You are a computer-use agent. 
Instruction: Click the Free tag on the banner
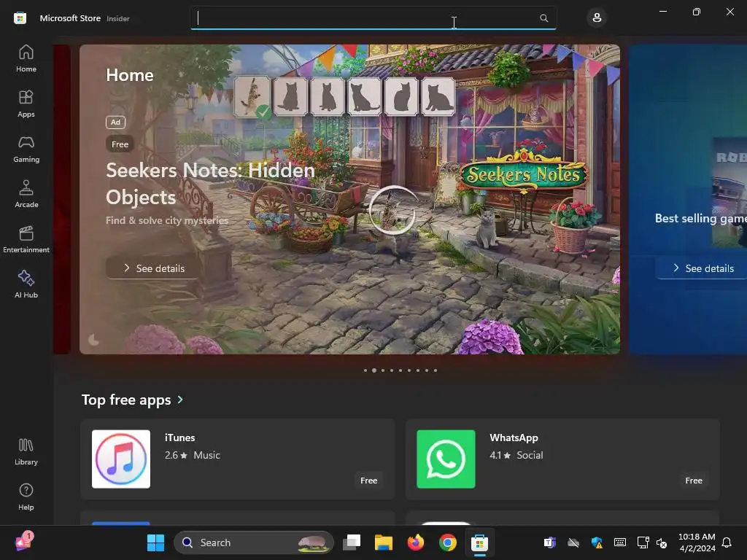point(120,144)
